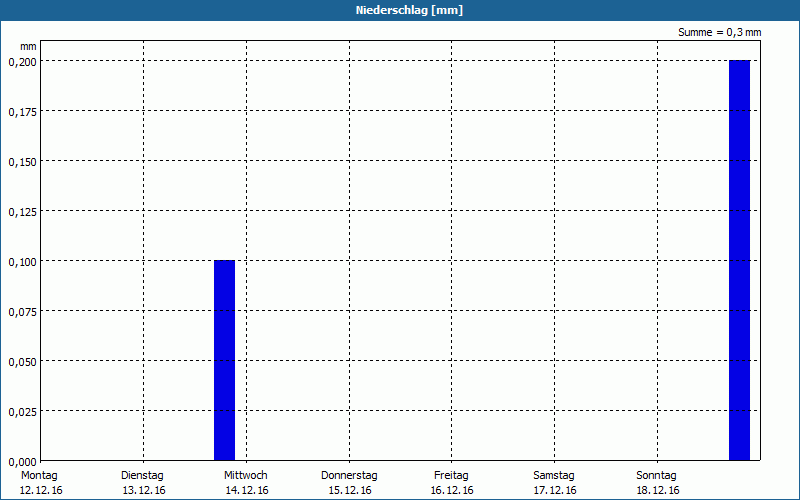Click the 0,150 y-axis value

pyautogui.click(x=22, y=162)
